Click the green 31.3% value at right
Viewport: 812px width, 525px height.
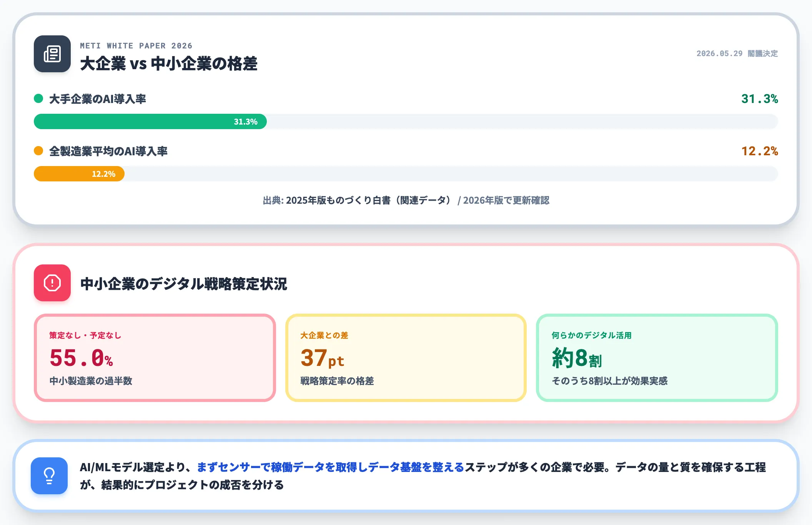click(x=759, y=99)
